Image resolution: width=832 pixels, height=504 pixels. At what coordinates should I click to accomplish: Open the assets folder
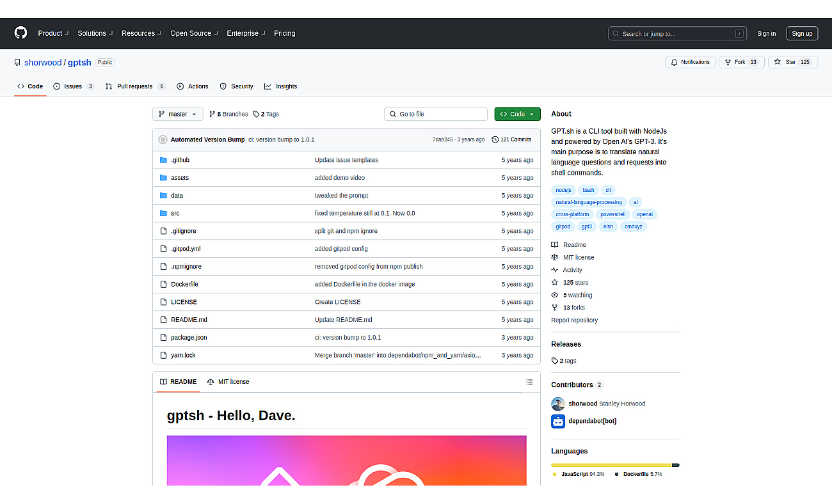click(x=180, y=178)
